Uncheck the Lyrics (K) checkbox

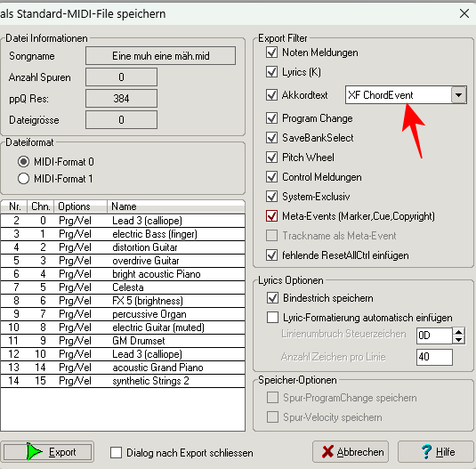click(x=271, y=72)
